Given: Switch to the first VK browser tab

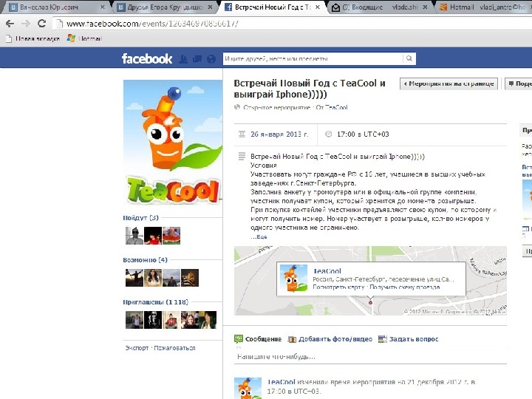Looking at the screenshot, I should 56,7.
